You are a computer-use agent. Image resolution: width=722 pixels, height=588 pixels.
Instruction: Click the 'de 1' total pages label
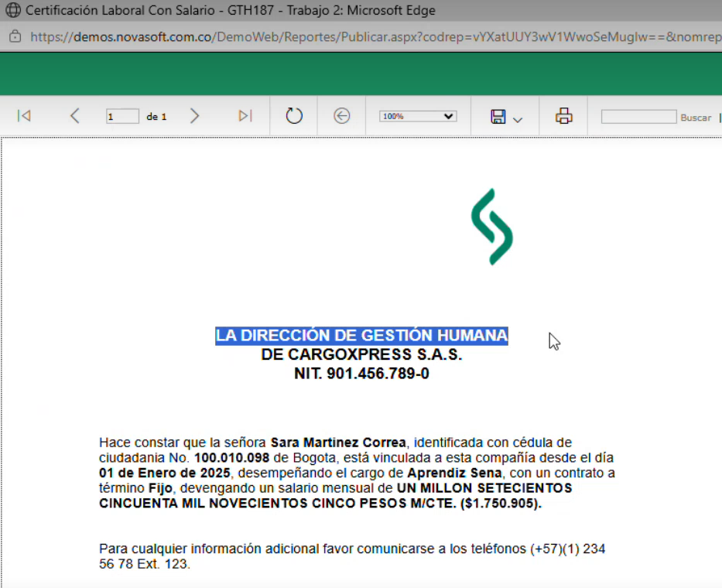click(x=156, y=117)
